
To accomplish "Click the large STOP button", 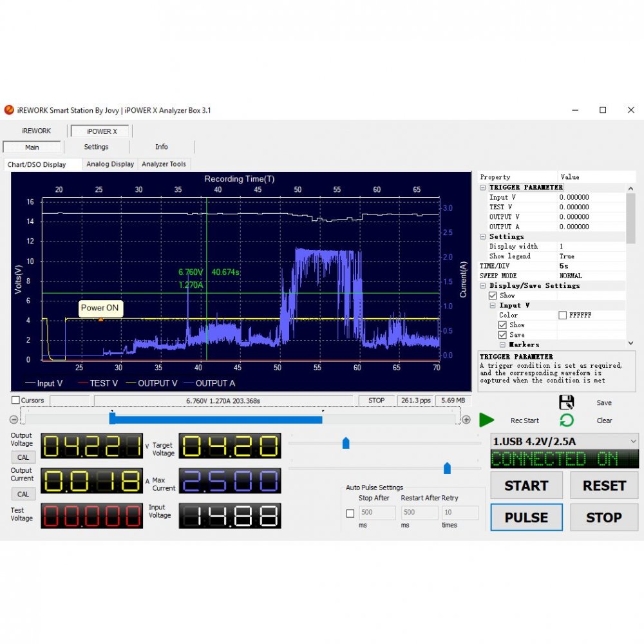I will click(604, 518).
